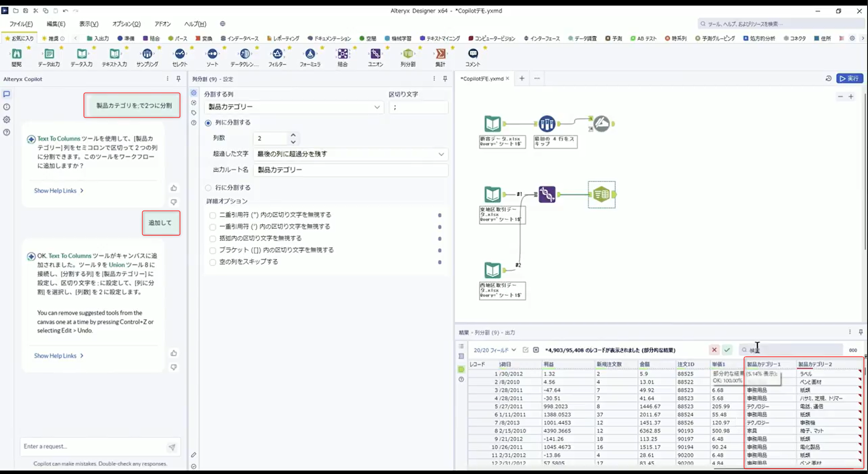868x474 pixels.
Task: Enable 一重引用符内の区切り文字を無視する checkbox
Action: click(213, 227)
